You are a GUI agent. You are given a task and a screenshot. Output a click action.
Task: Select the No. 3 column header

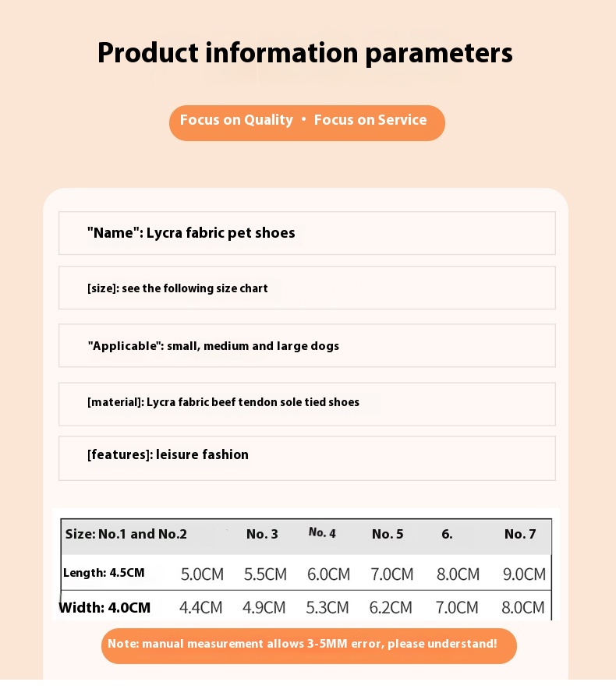click(x=262, y=535)
